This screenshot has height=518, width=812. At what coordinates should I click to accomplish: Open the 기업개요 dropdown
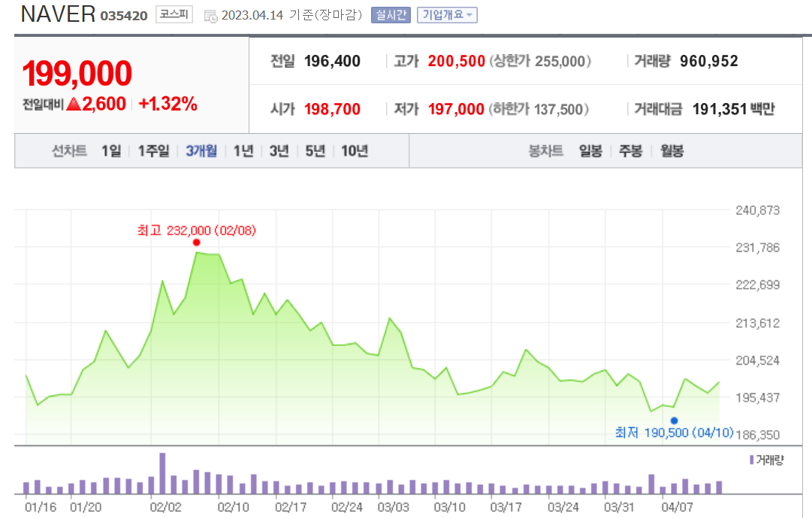(x=448, y=15)
